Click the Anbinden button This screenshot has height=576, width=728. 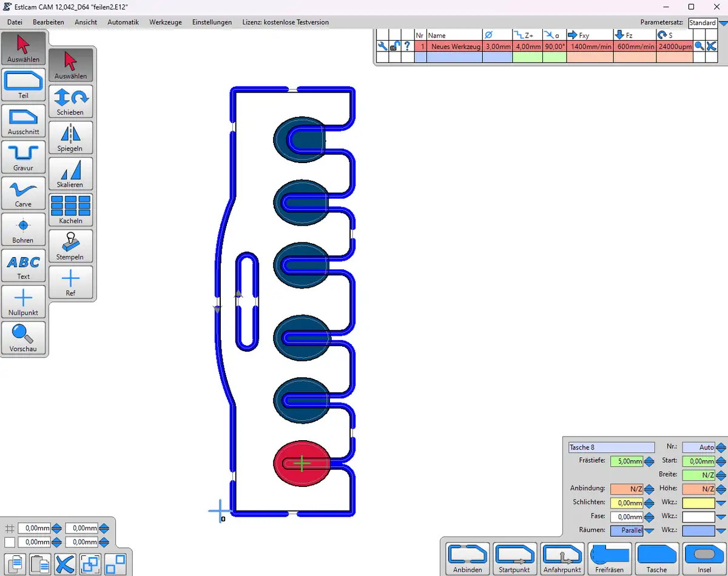click(x=467, y=558)
